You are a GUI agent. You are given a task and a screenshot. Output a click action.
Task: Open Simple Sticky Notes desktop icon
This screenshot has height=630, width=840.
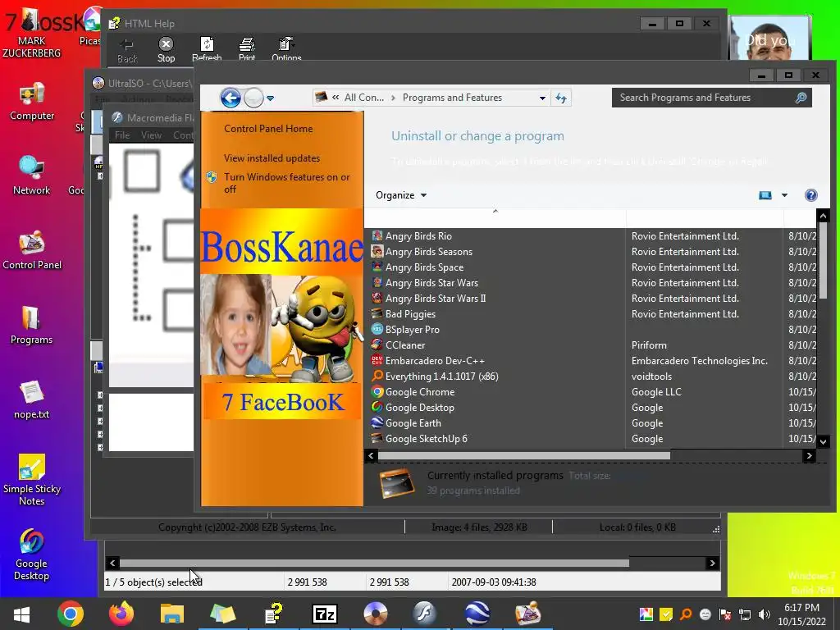[x=32, y=480]
